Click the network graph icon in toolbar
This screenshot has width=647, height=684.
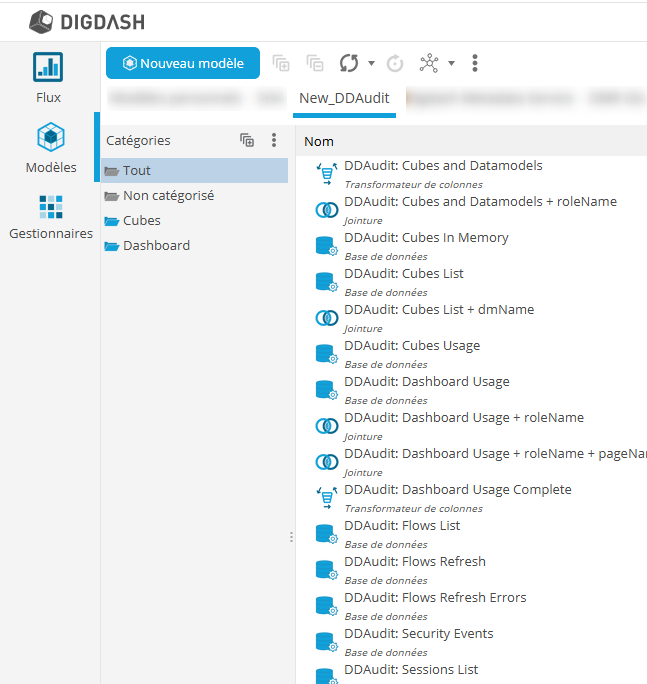pyautogui.click(x=429, y=63)
